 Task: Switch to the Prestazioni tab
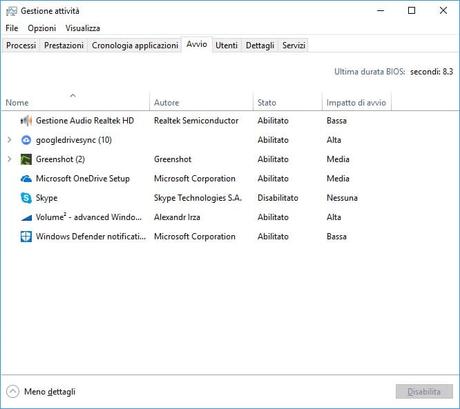point(64,45)
